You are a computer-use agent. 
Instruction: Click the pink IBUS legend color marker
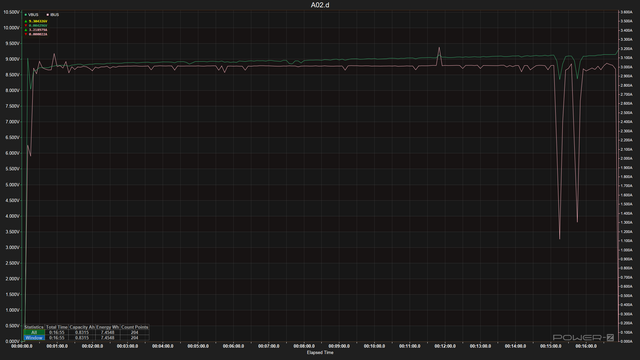[x=48, y=15]
